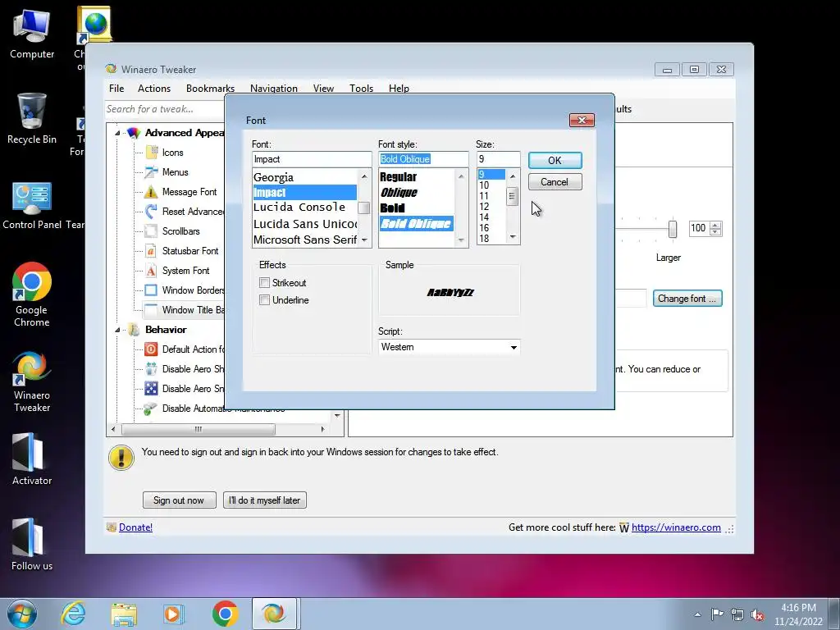Image resolution: width=840 pixels, height=630 pixels.
Task: Click the Disable Automatic Maintenance icon
Action: pyautogui.click(x=150, y=409)
